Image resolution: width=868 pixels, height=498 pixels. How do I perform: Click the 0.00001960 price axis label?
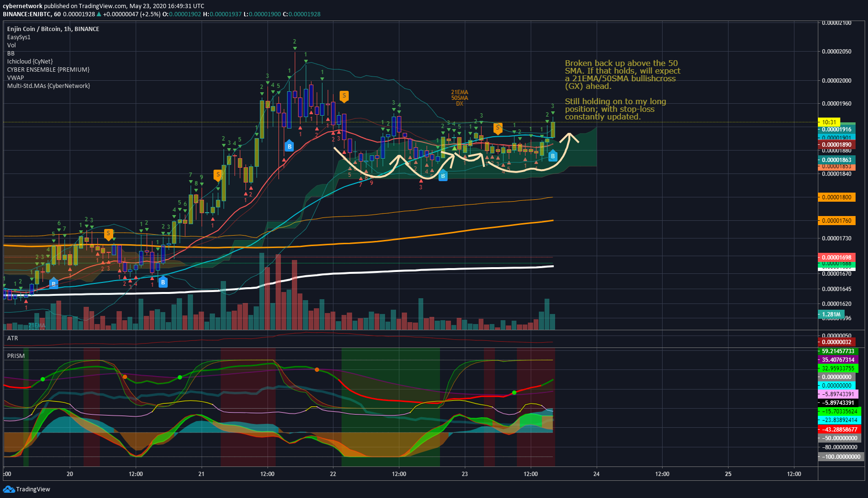click(x=836, y=104)
